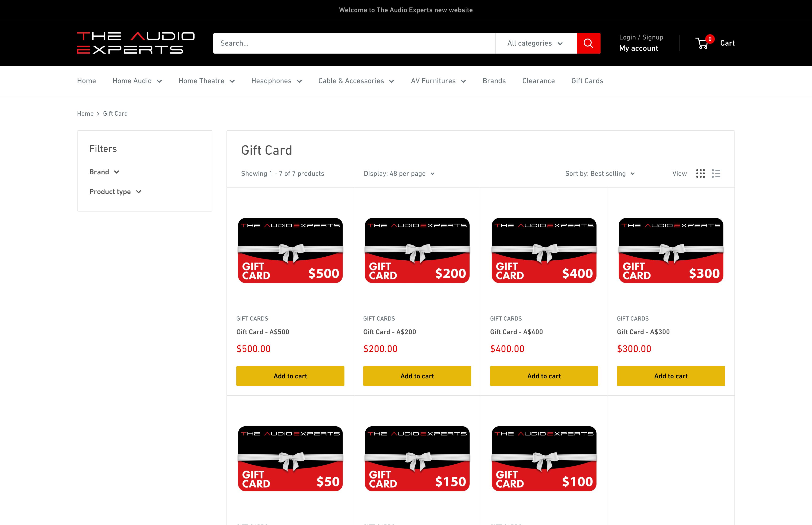Viewport: 812px width, 525px height.
Task: Expand the Product type filter
Action: point(115,192)
